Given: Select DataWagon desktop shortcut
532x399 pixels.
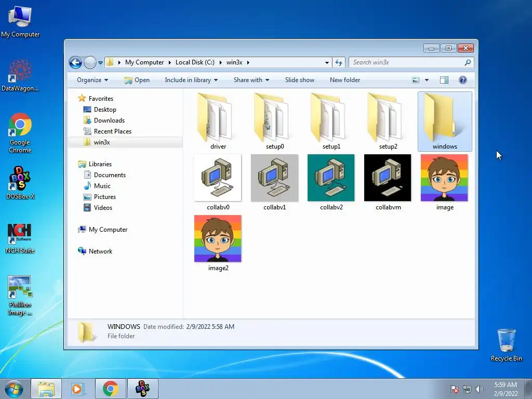Looking at the screenshot, I should pyautogui.click(x=20, y=75).
